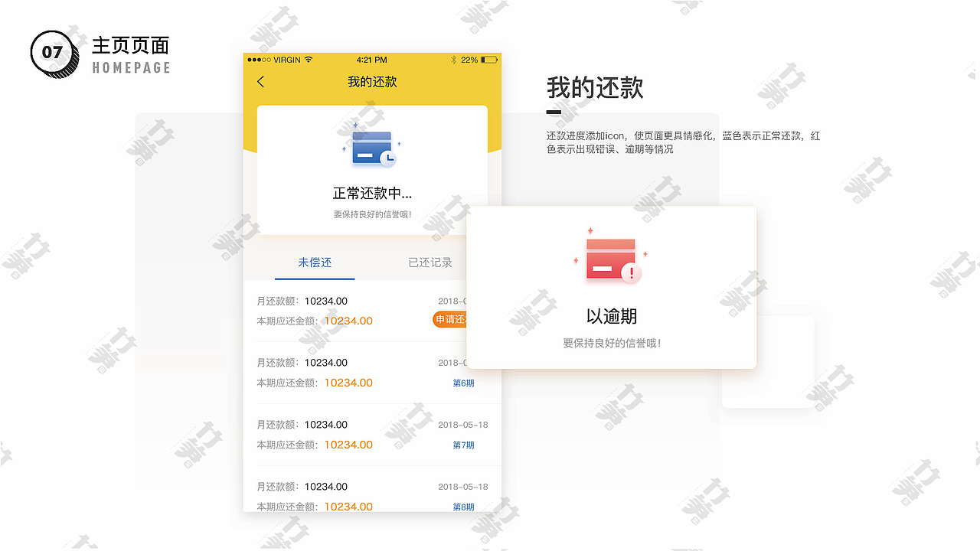The width and height of the screenshot is (980, 551).
Task: Click the Bluetooth icon near the battery
Action: [454, 60]
